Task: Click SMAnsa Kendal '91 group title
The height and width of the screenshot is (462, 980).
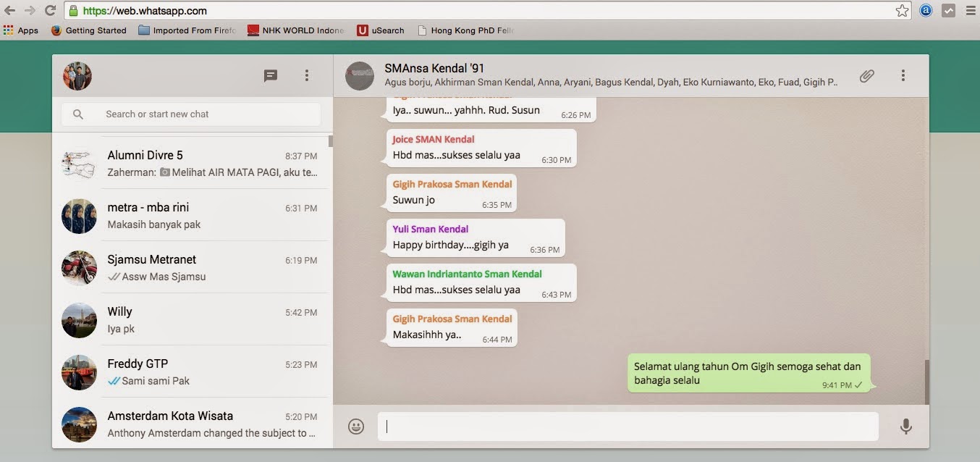Action: point(434,68)
